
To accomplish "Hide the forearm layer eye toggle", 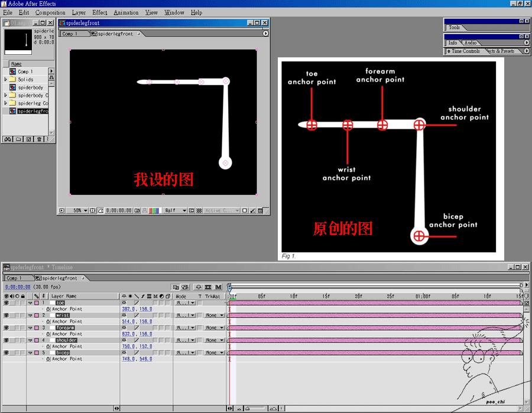I will (x=6, y=328).
